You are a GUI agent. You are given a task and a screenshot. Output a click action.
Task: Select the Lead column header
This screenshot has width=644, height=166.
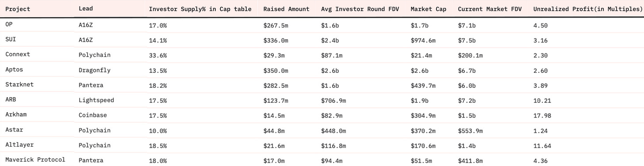(x=86, y=9)
